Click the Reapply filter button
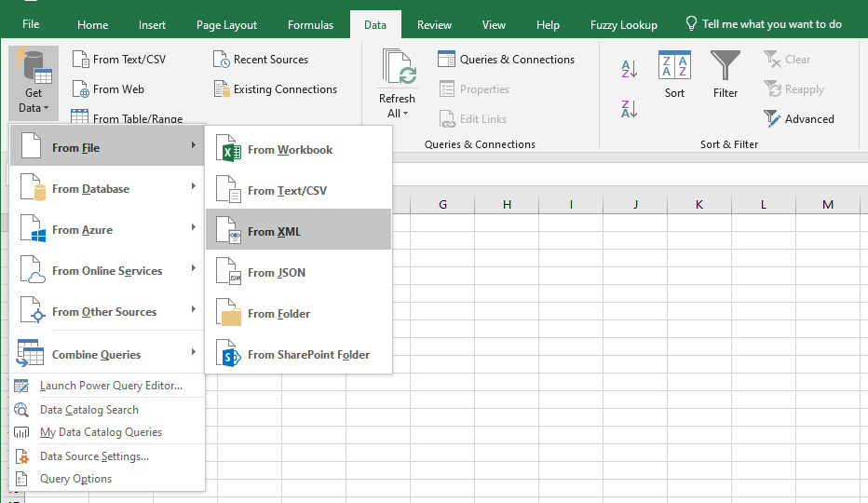This screenshot has width=868, height=503. tap(793, 89)
